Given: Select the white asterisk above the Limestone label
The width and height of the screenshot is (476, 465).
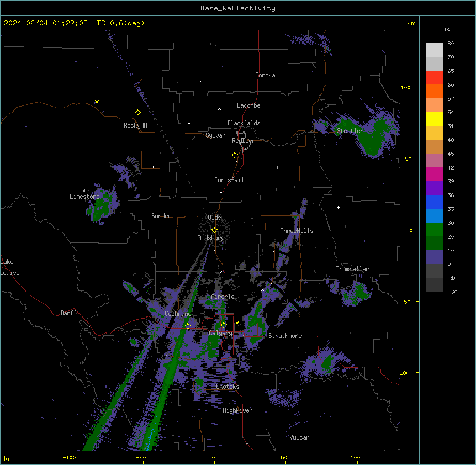Looking at the screenshot, I should click(84, 191).
